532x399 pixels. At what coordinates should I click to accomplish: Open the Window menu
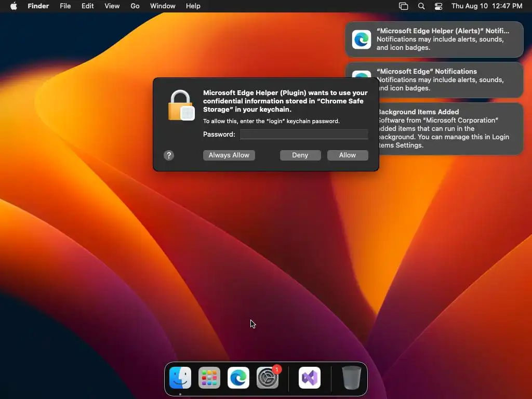pos(163,6)
